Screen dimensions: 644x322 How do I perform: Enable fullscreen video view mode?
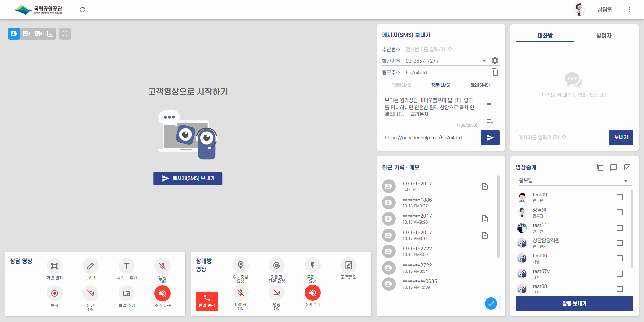tap(65, 34)
